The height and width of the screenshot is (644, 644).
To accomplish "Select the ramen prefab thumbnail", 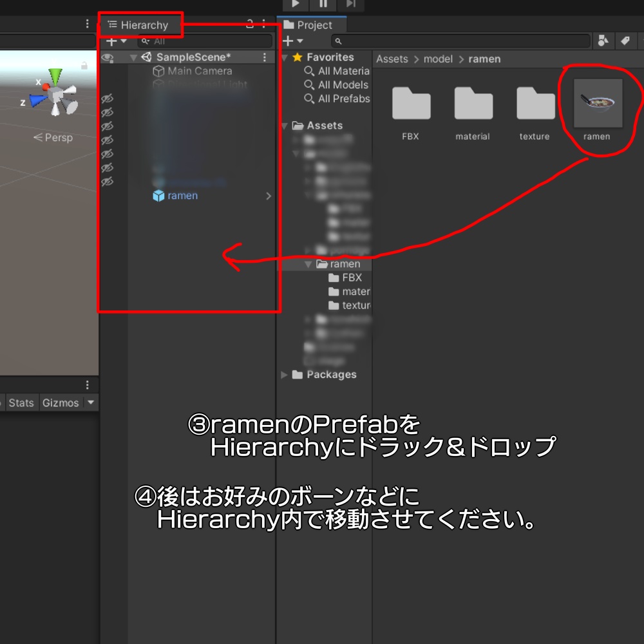I will coord(598,103).
